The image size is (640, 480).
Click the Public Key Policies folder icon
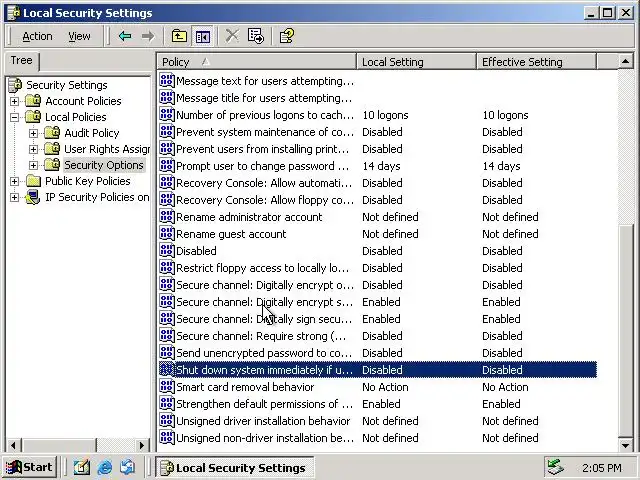(33, 181)
